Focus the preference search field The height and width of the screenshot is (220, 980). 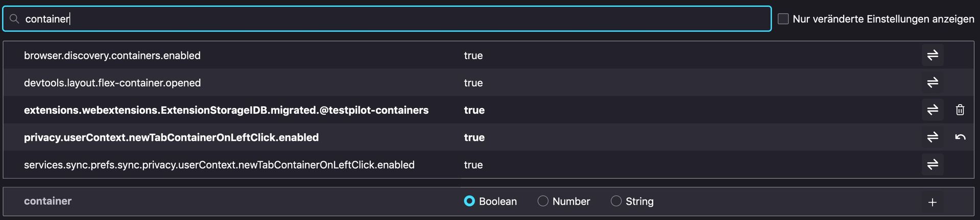pos(388,19)
